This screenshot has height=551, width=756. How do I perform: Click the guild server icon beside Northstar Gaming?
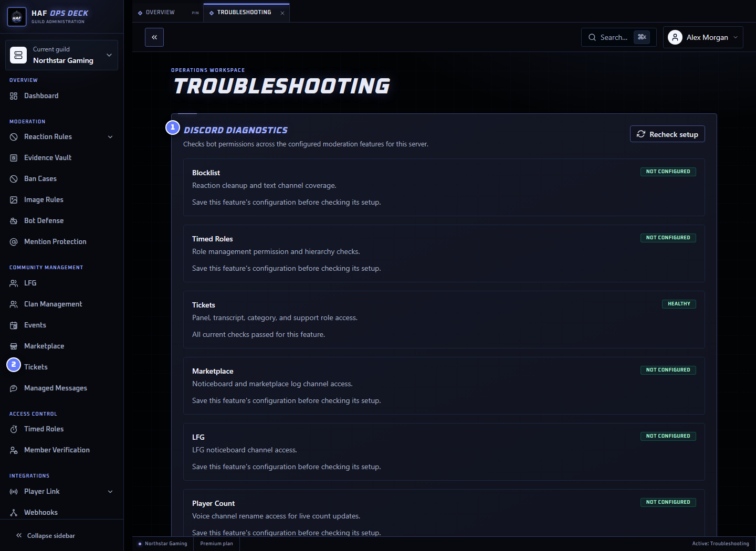pyautogui.click(x=18, y=55)
